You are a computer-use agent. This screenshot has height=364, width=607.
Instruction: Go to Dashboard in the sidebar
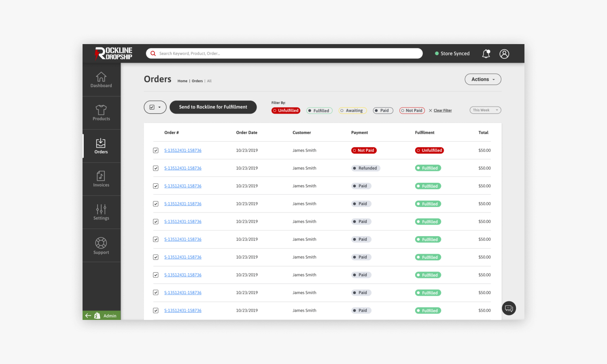(101, 80)
